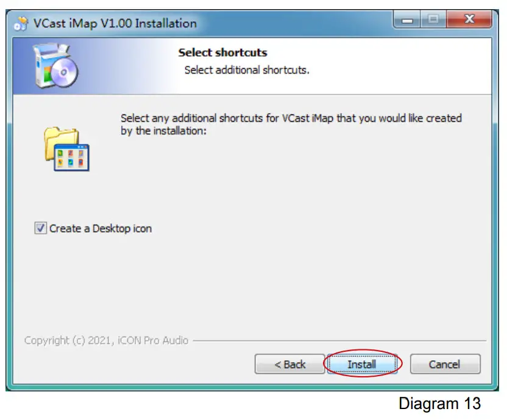Cancel the VCast iMap installation

(445, 364)
